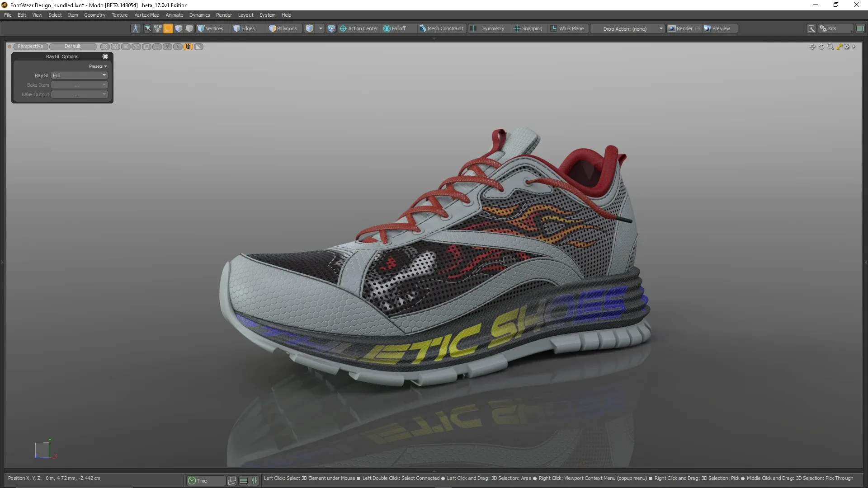Open the Layout menu
The width and height of the screenshot is (868, 488).
pos(245,15)
